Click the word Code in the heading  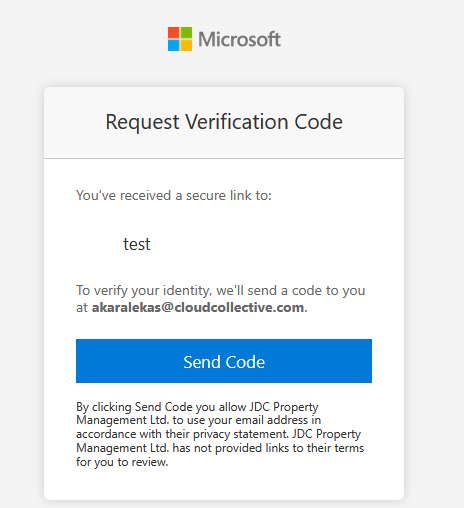(x=318, y=122)
